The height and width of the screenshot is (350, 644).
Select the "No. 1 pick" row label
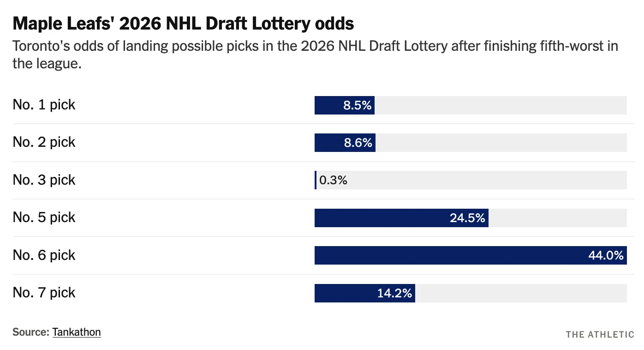click(x=44, y=105)
